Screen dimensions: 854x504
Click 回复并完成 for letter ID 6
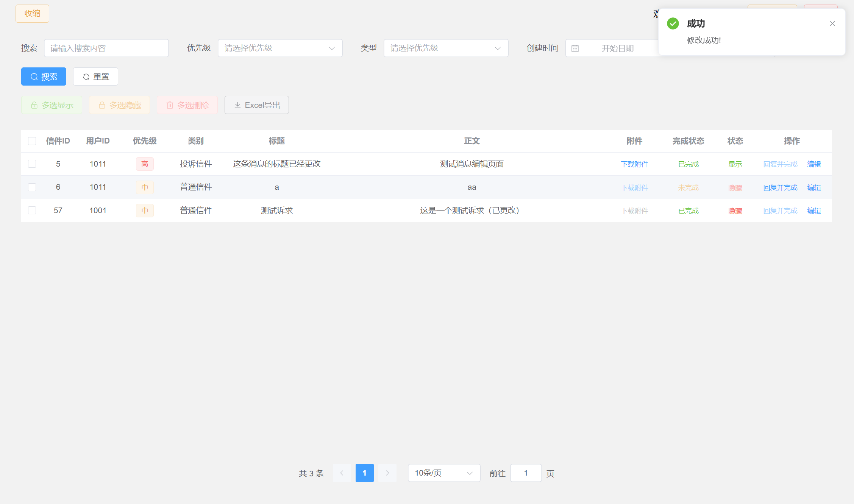(780, 187)
